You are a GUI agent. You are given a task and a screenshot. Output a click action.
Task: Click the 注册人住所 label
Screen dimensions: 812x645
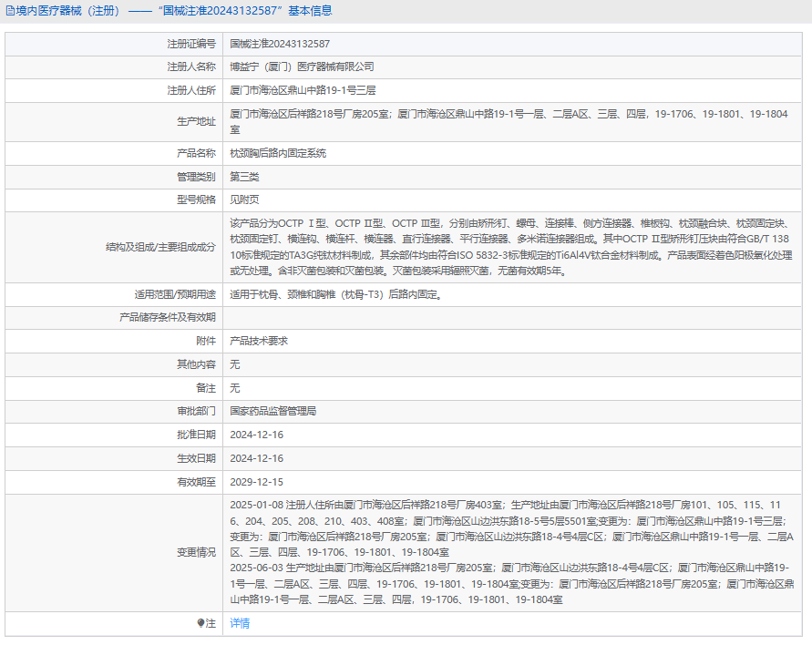(x=191, y=90)
